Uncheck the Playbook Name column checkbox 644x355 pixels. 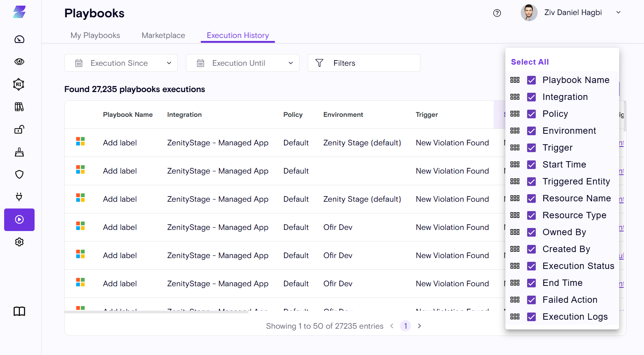531,80
